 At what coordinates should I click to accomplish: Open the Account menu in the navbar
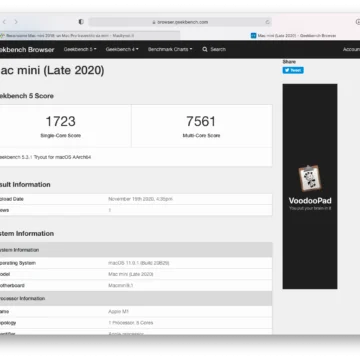(351, 49)
